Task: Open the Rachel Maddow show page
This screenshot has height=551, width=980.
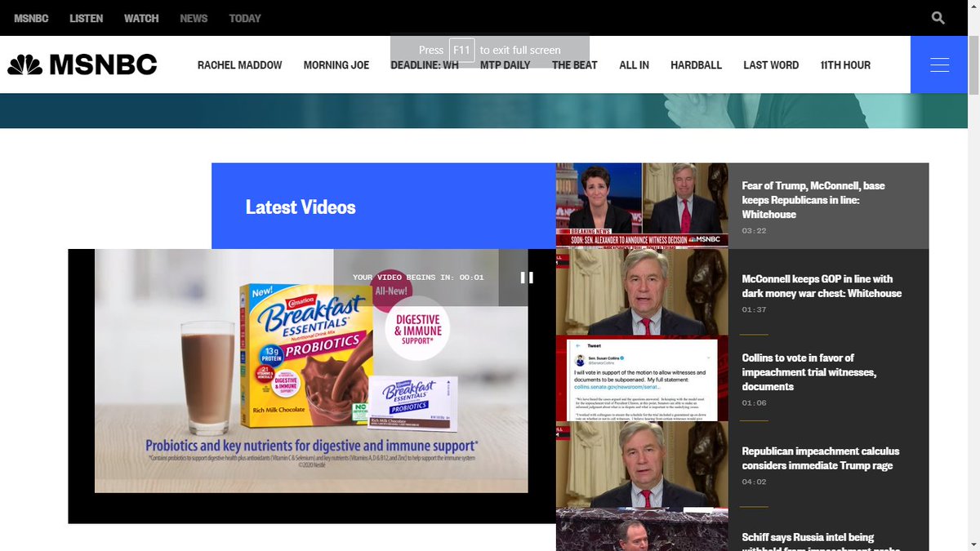Action: coord(240,64)
